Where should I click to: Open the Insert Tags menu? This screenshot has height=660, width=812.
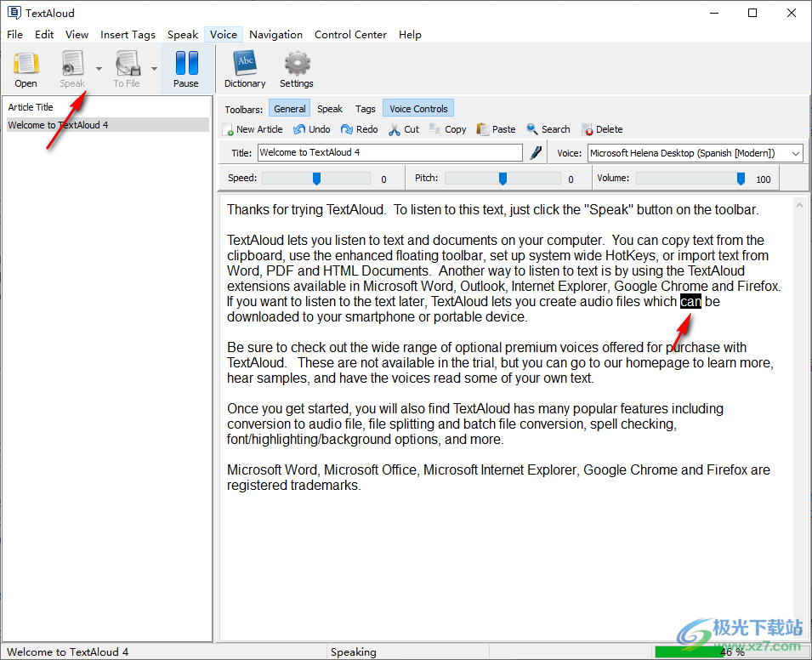click(x=128, y=35)
